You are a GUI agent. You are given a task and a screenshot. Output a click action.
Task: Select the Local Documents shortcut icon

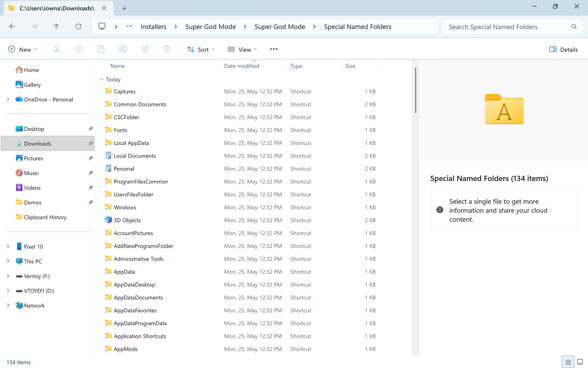tap(108, 156)
